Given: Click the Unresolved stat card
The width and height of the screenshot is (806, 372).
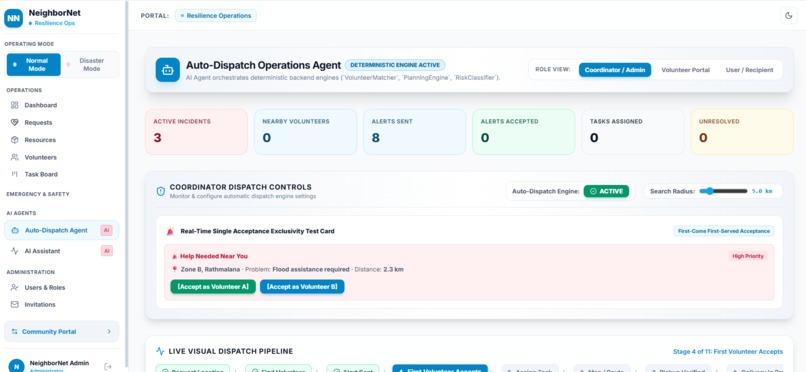Looking at the screenshot, I should (x=742, y=132).
